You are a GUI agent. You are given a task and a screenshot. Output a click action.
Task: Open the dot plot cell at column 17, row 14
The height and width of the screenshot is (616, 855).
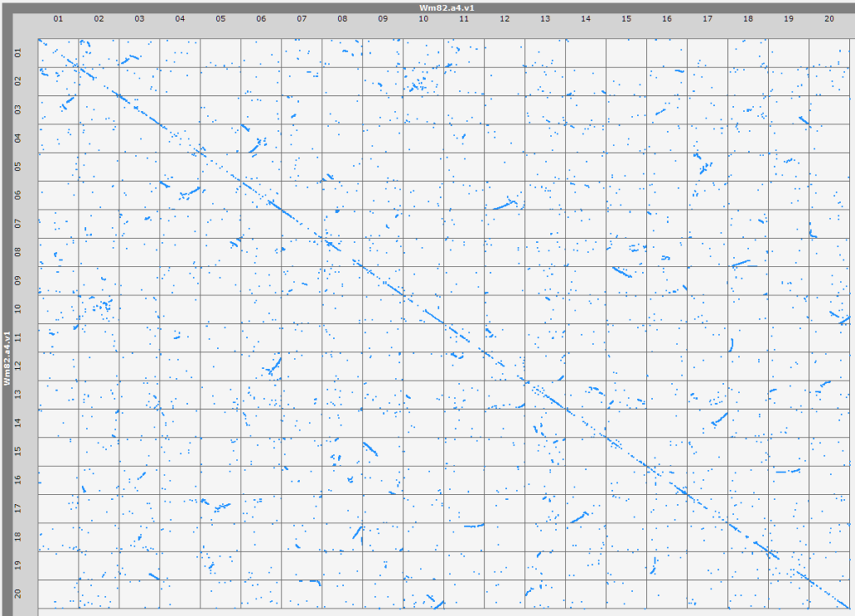[708, 423]
